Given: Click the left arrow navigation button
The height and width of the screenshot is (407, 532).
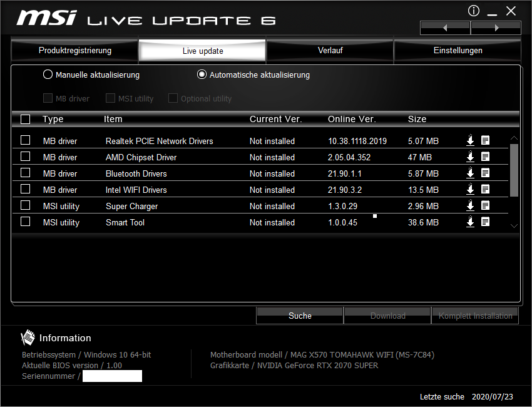Looking at the screenshot, I should 445,28.
